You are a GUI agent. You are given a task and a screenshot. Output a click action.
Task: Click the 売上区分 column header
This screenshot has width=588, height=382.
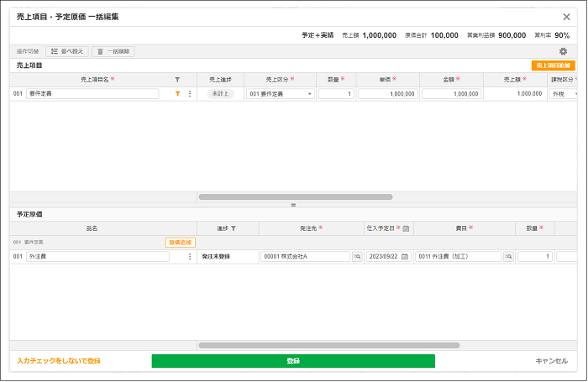(x=280, y=80)
